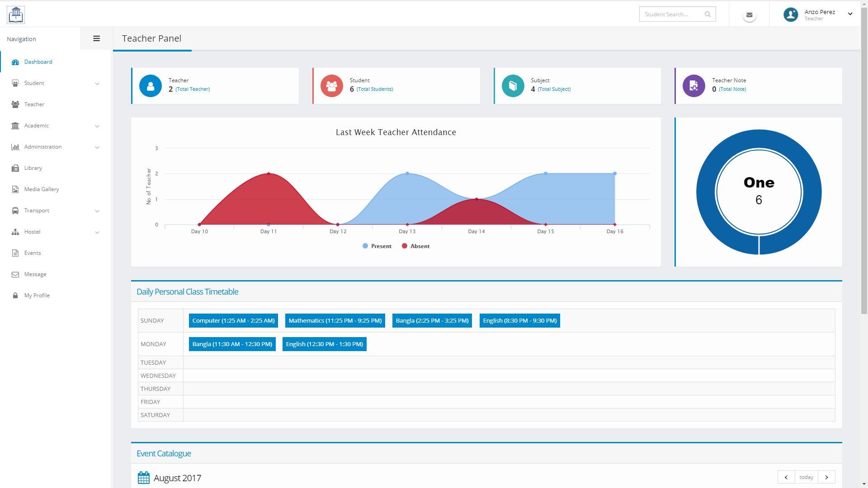Open the mail envelope notification icon

pos(749,15)
